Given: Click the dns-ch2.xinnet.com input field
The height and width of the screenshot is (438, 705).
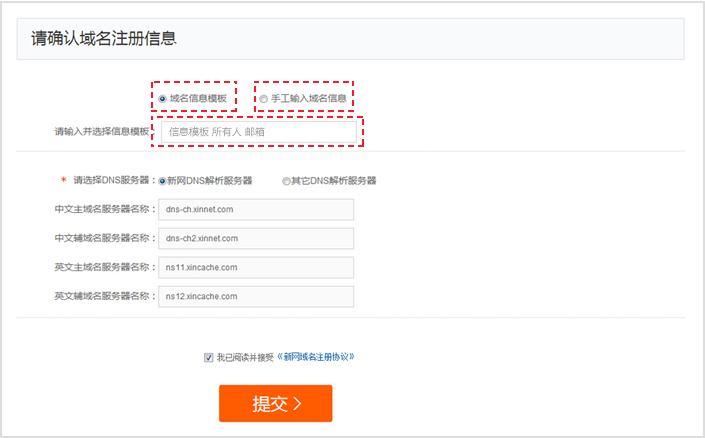Looking at the screenshot, I should [256, 239].
